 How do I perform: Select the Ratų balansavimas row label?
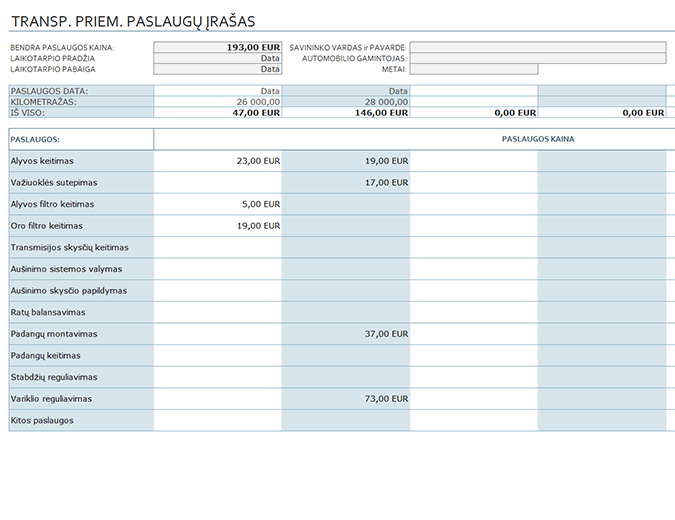(x=81, y=312)
